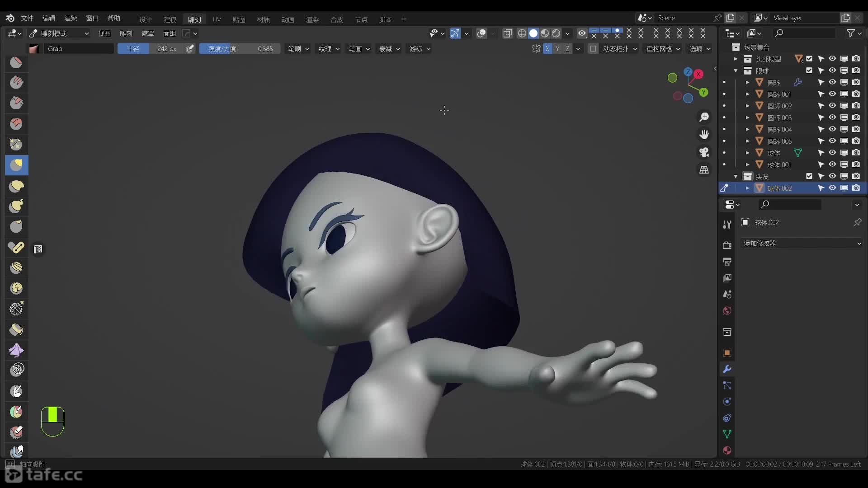Switch to rendered viewport shading
The height and width of the screenshot is (488, 868).
(556, 33)
